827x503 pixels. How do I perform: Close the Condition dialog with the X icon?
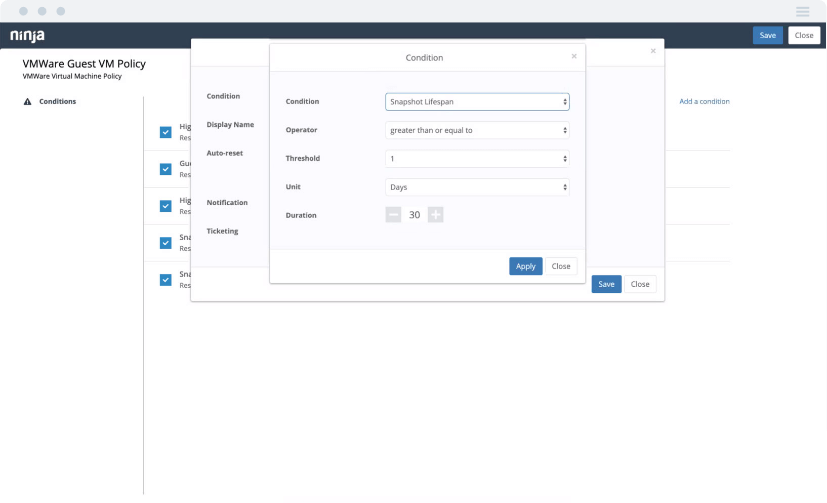tap(574, 56)
